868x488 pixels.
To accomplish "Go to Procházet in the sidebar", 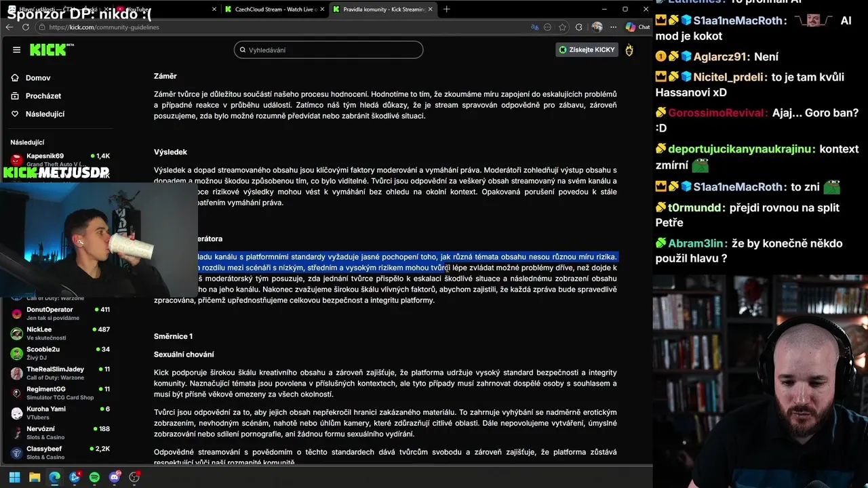I will coord(43,96).
